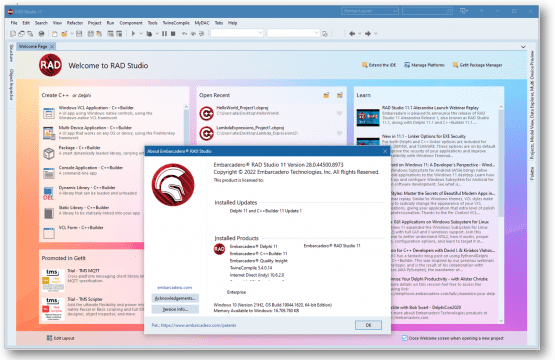Viewport: 555px width, 360px height.
Task: Click the RAD logo on the Welcome page
Action: click(50, 65)
